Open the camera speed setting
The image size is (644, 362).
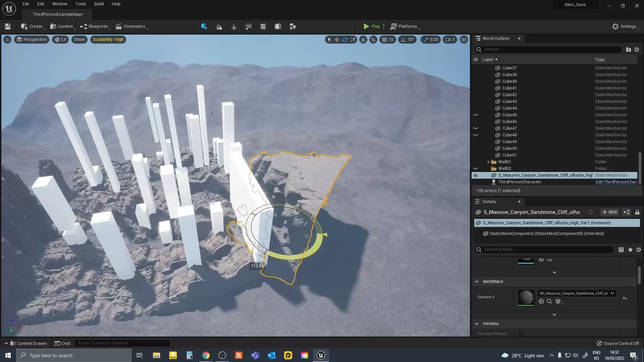[450, 40]
